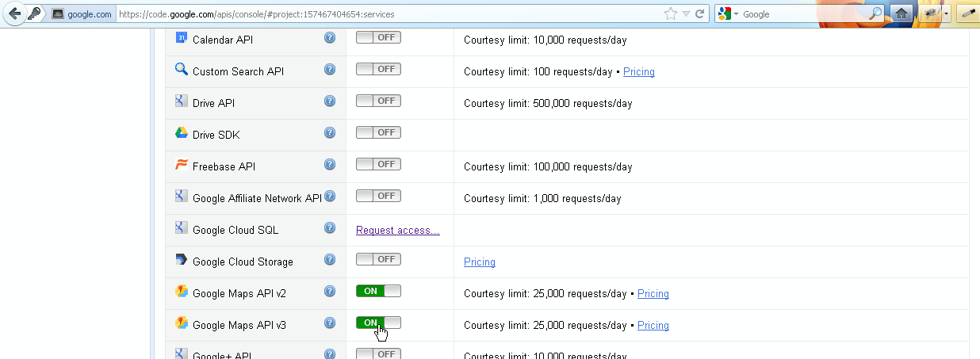Click the search magnifier icon in search box
Viewport: 980px width, 359px height.
click(x=875, y=13)
